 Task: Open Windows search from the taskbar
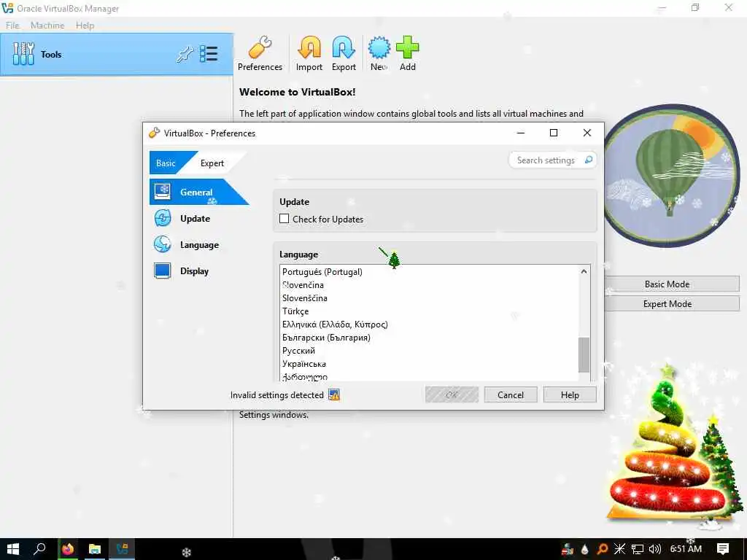(39, 549)
